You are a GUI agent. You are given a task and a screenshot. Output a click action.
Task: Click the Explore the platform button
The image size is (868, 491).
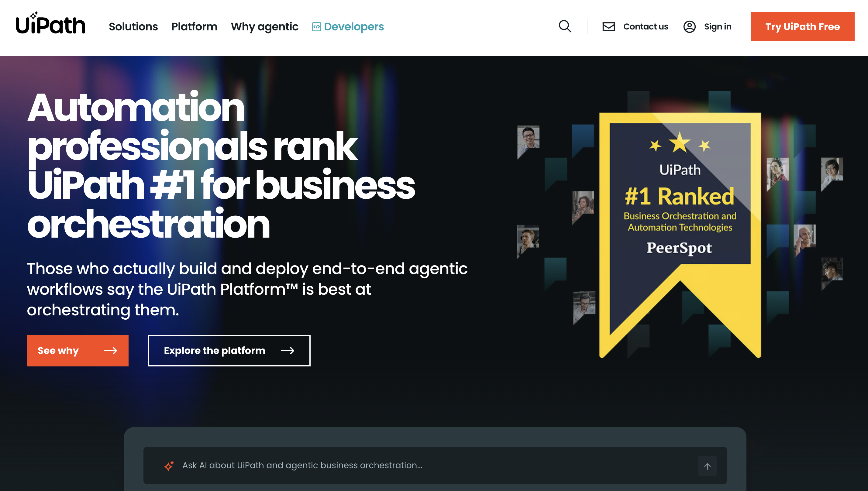(229, 351)
